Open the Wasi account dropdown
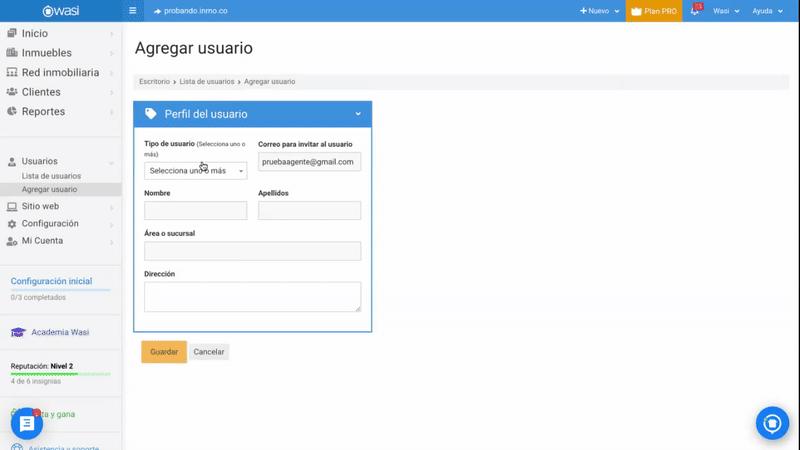The image size is (800, 450). point(726,11)
